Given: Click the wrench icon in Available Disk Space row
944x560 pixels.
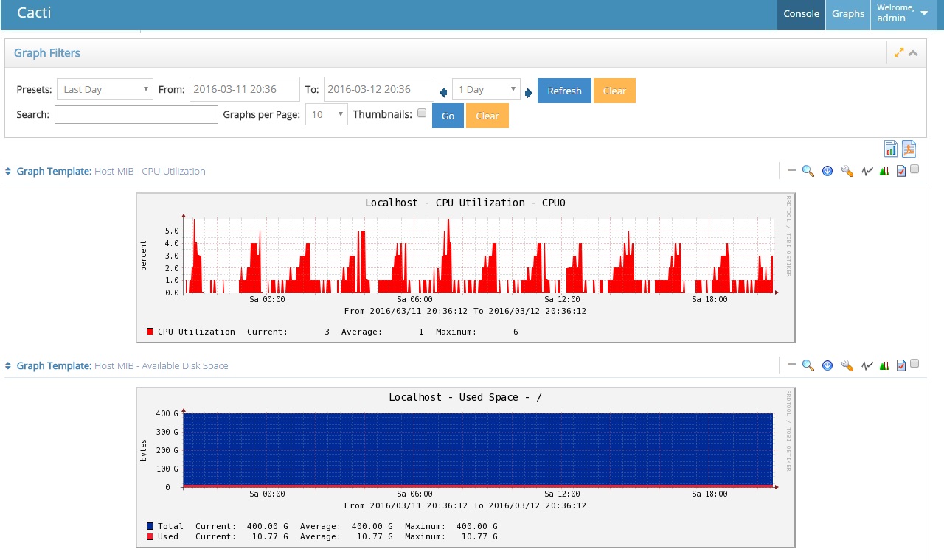Looking at the screenshot, I should (x=847, y=365).
